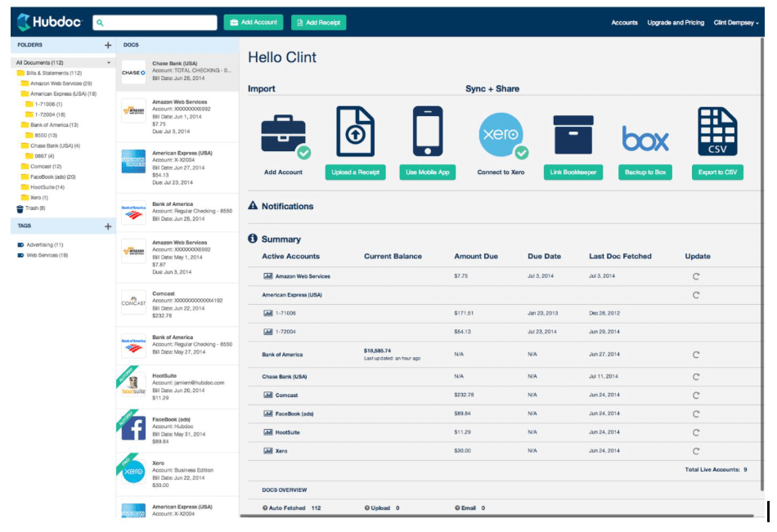Add a new tag with plus icon
The height and width of the screenshot is (532, 777).
108,226
